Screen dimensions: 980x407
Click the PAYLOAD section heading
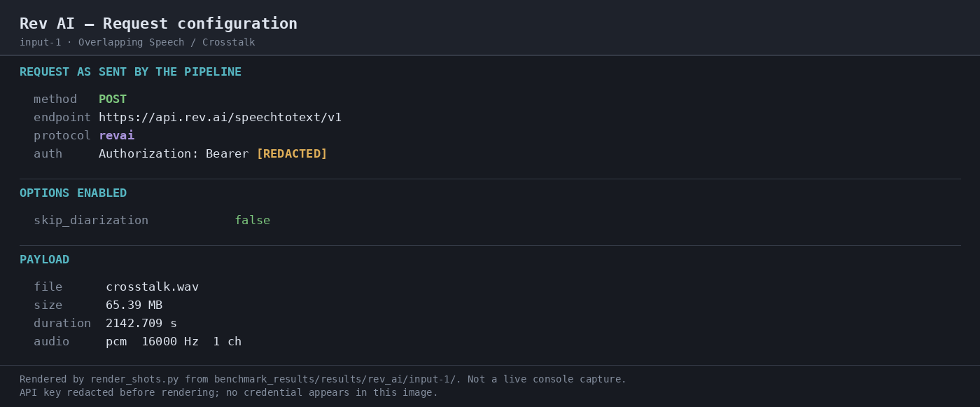point(44,259)
